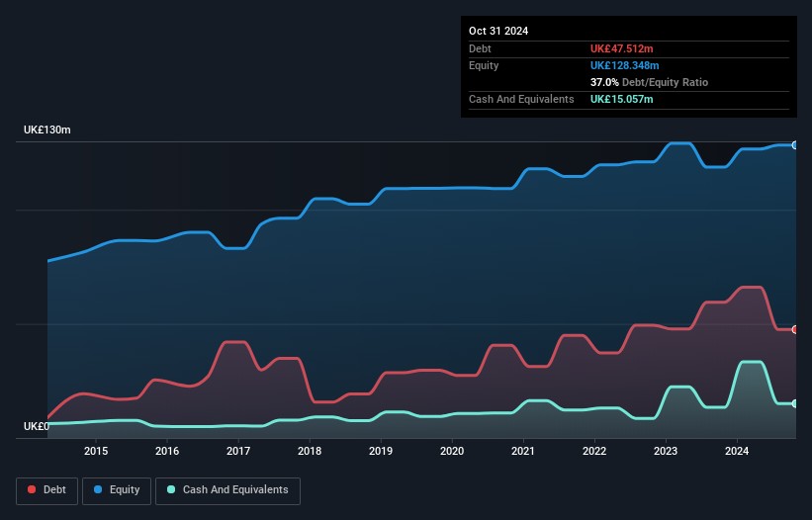Image resolution: width=812 pixels, height=520 pixels.
Task: Click the Oct 31 2024 tooltip date header
Action: click(x=498, y=31)
